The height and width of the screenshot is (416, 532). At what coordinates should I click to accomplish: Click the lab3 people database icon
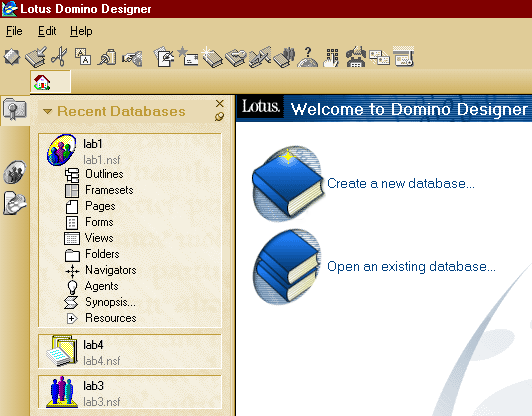click(x=62, y=392)
